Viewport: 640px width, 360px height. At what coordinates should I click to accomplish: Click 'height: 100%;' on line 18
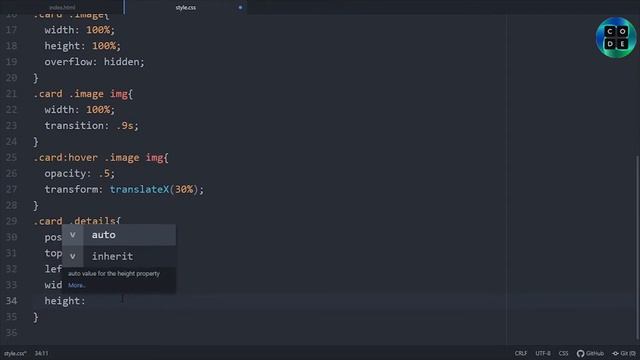pos(82,46)
